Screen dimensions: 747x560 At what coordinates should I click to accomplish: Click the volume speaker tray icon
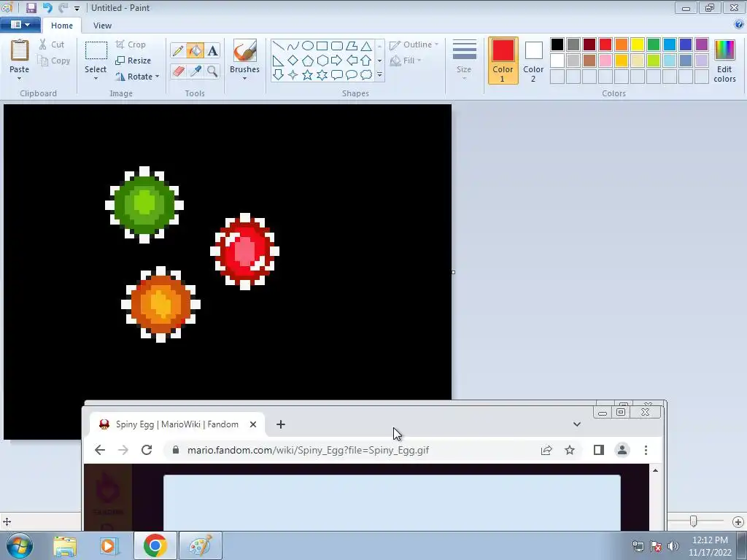coord(673,545)
